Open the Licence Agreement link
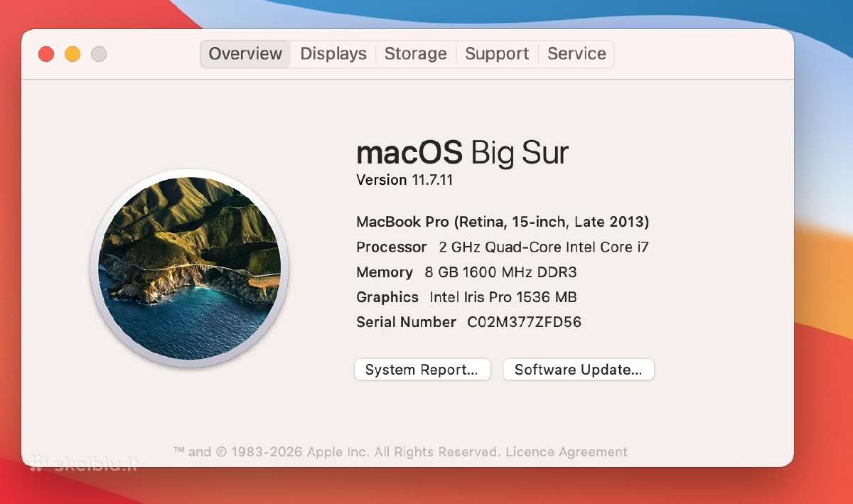Image resolution: width=853 pixels, height=504 pixels. 567,452
